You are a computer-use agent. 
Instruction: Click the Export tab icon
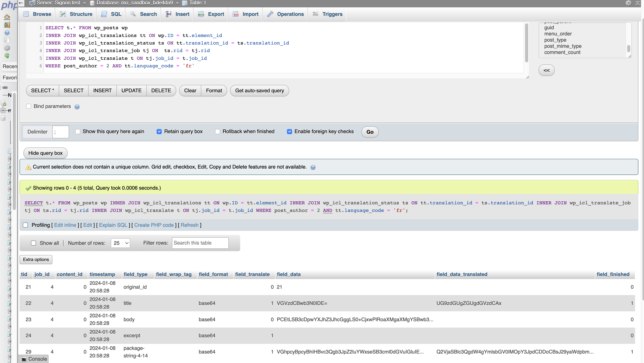click(x=201, y=14)
